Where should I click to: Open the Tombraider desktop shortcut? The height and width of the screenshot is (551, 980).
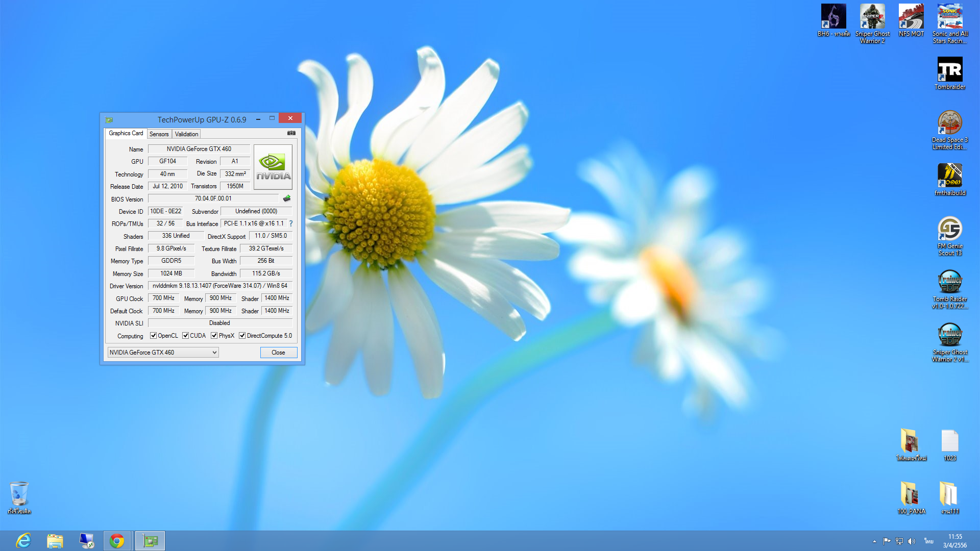point(949,70)
